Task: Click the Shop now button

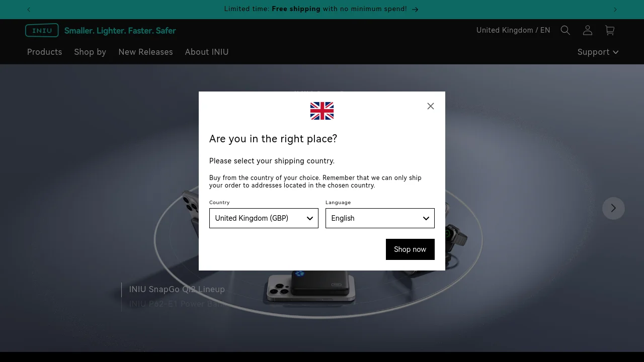Action: [410, 249]
